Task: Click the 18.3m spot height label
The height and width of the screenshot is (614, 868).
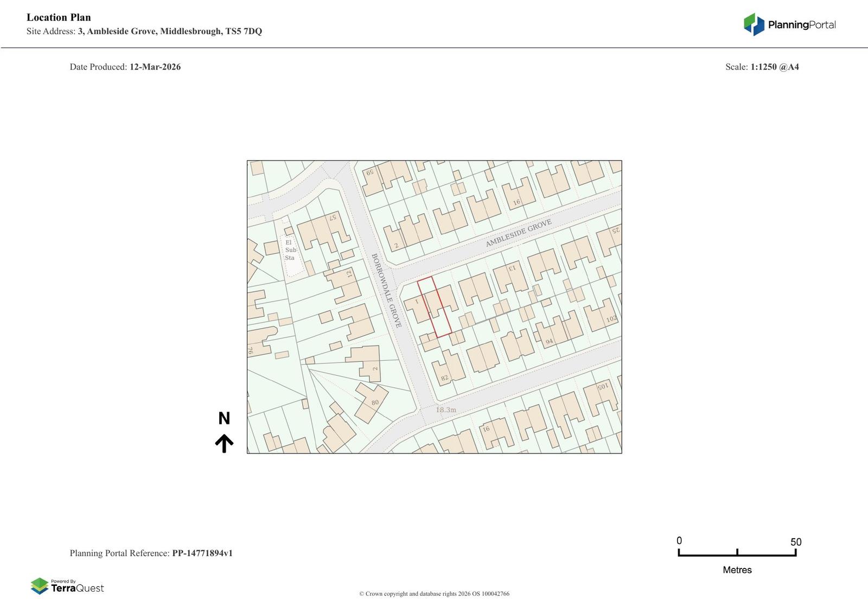Action: pyautogui.click(x=446, y=410)
